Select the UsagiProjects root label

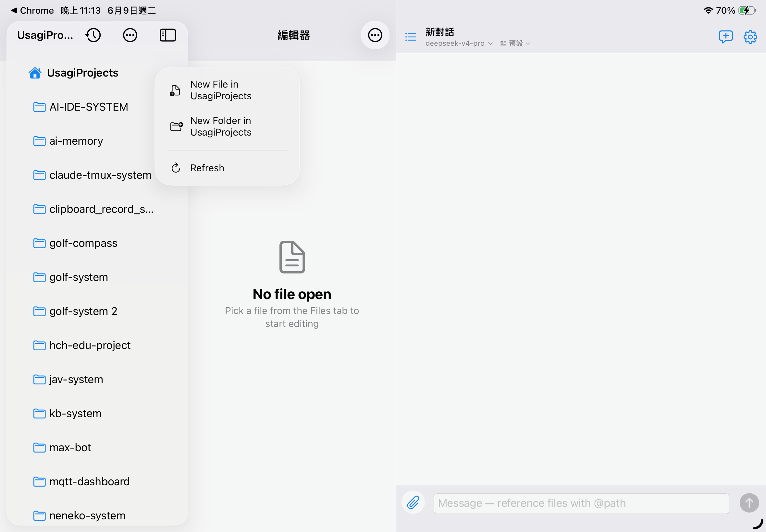coord(83,73)
